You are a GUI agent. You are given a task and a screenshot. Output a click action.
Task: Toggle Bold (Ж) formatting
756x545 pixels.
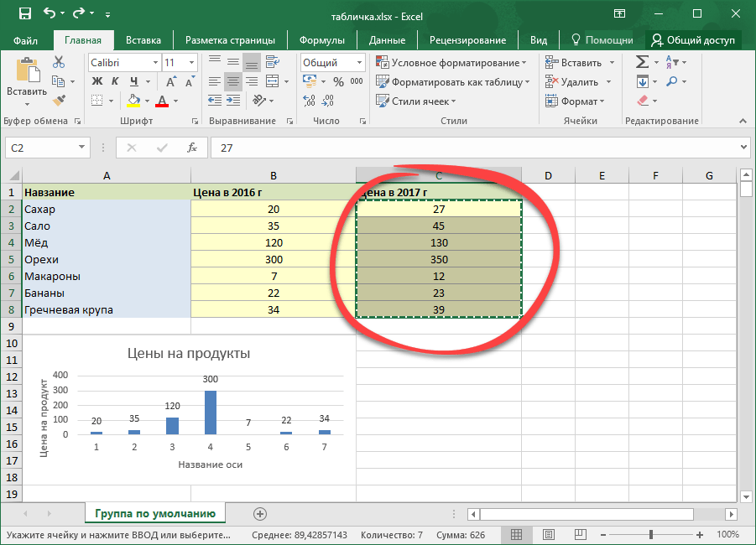(96, 81)
